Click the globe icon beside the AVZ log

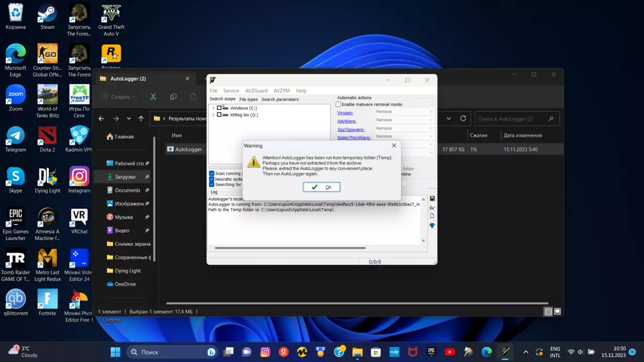tap(432, 226)
